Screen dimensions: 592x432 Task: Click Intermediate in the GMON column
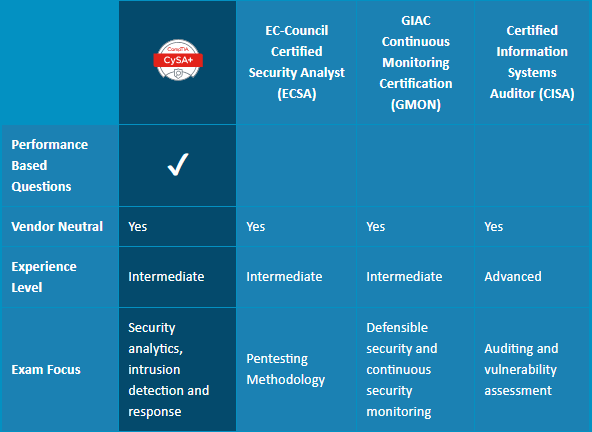pyautogui.click(x=404, y=276)
